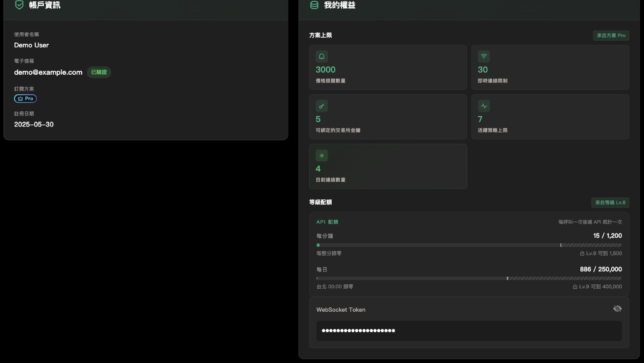This screenshot has height=363, width=644.
Task: Click the activity pulse icon for 活躍策略上限
Action: pos(484,106)
